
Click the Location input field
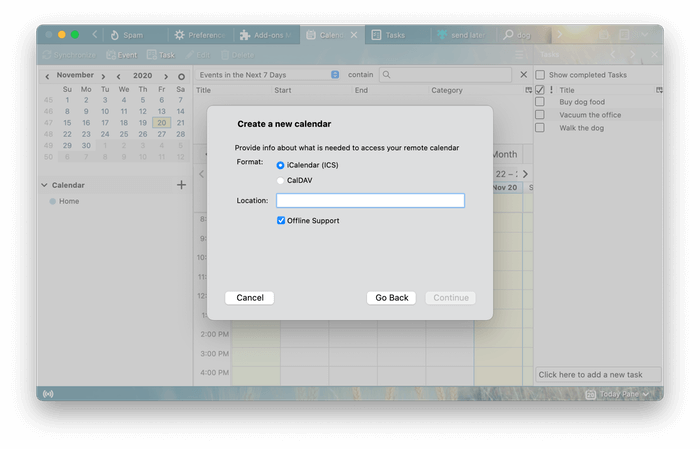click(x=370, y=201)
